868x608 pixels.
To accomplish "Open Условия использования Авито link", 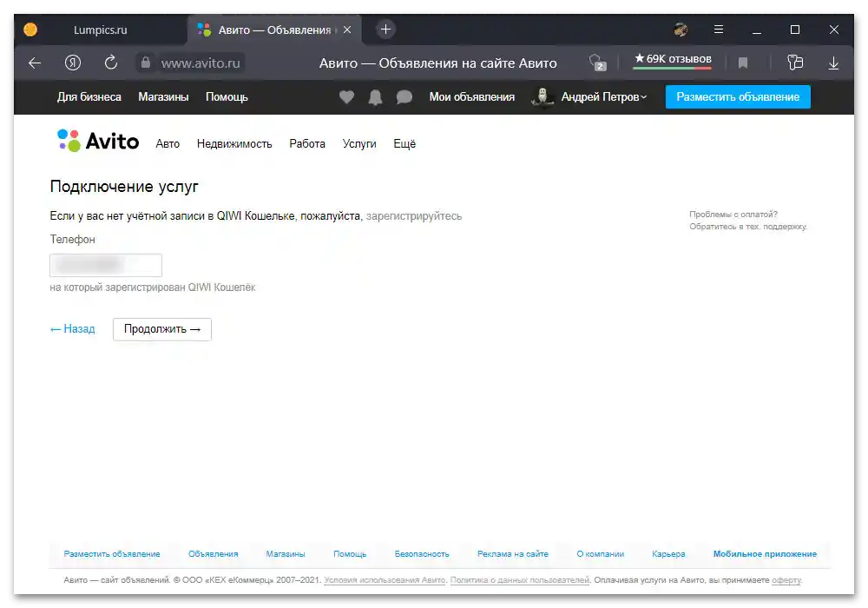I will click(x=385, y=579).
